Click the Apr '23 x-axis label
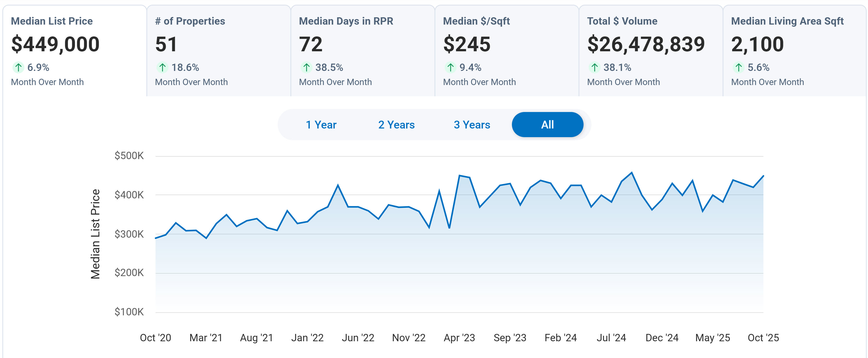Screen dimensions: 868x358 pyautogui.click(x=459, y=338)
